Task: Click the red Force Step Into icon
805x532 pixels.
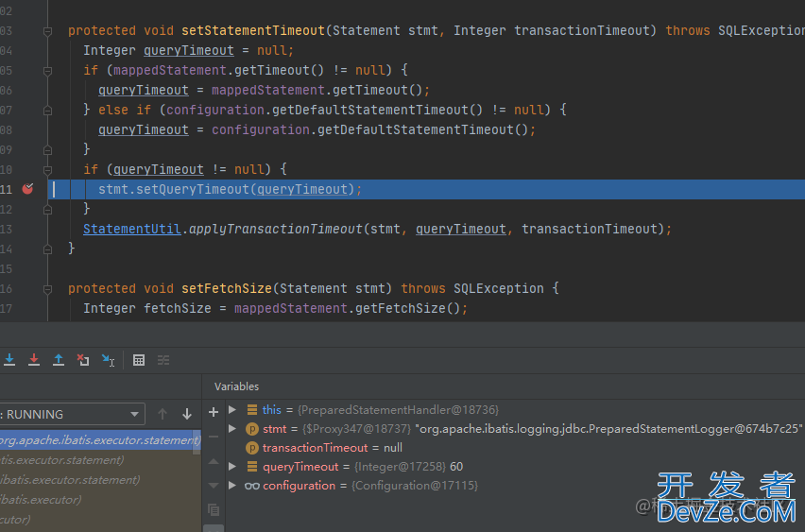Action: tap(34, 360)
